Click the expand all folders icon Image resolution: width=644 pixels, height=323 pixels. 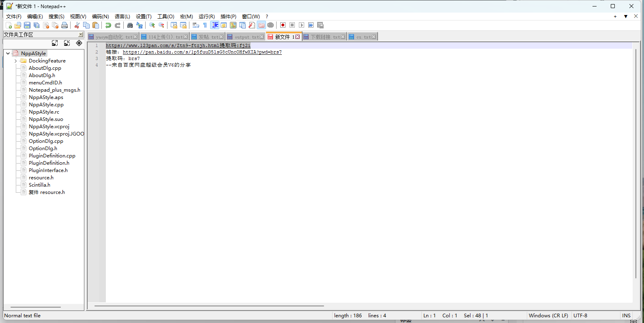[x=55, y=43]
